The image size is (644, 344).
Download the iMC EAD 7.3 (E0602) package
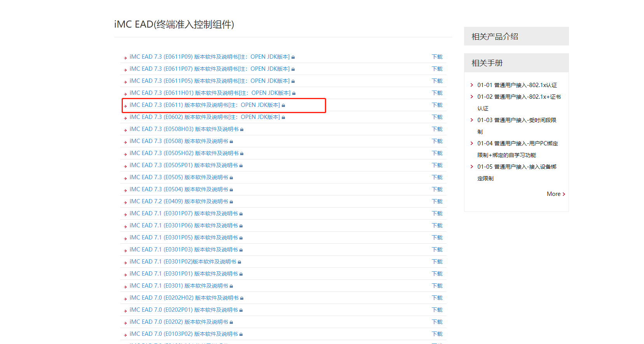point(437,117)
